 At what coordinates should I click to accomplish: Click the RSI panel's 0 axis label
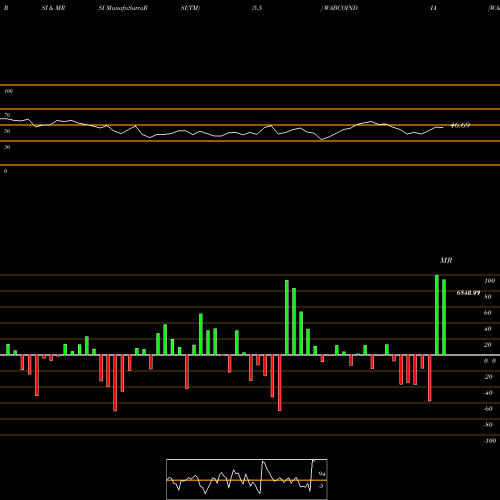point(5,171)
